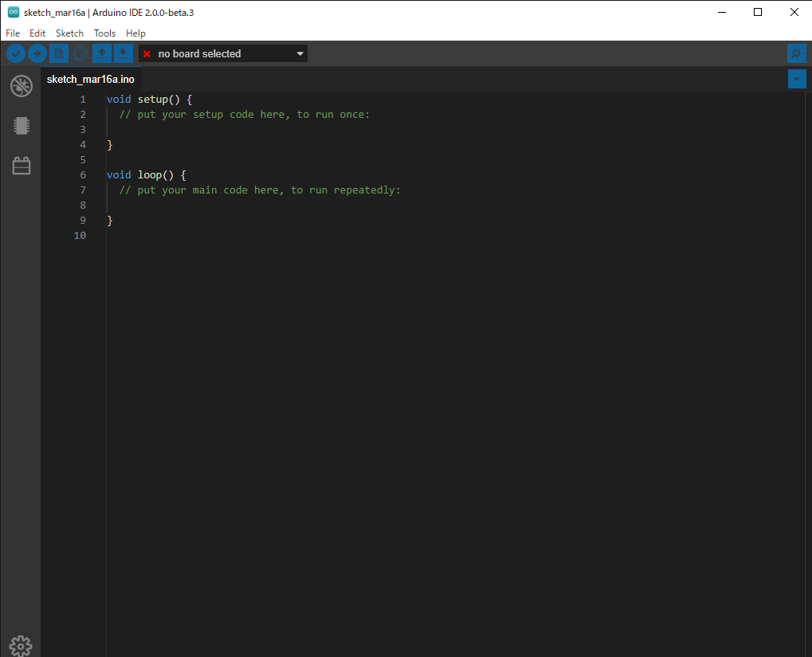Open the Serial Monitor magnifier icon
Image resolution: width=812 pixels, height=657 pixels.
[797, 53]
